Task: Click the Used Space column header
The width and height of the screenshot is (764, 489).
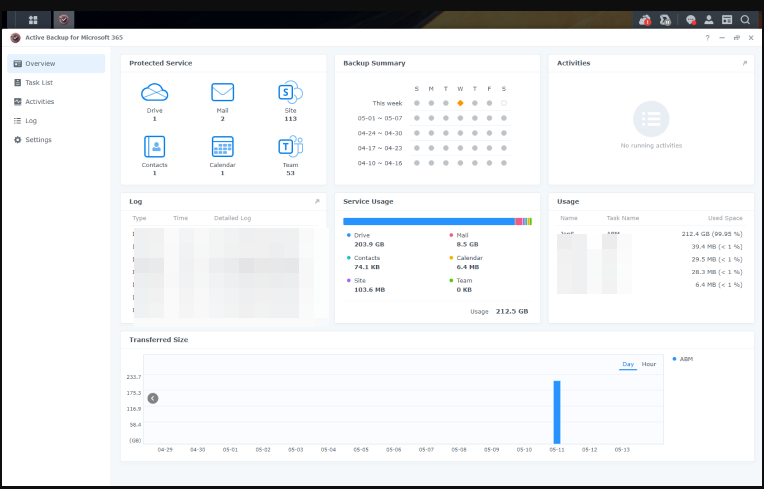Action: pyautogui.click(x=725, y=218)
